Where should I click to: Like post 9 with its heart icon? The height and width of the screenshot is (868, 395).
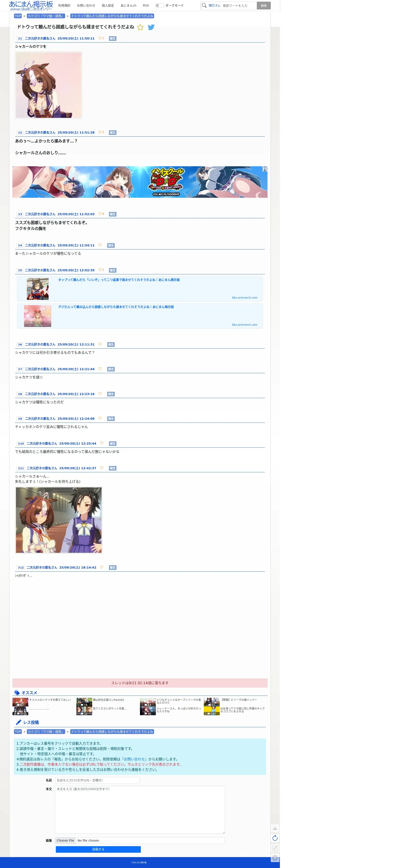(x=100, y=418)
